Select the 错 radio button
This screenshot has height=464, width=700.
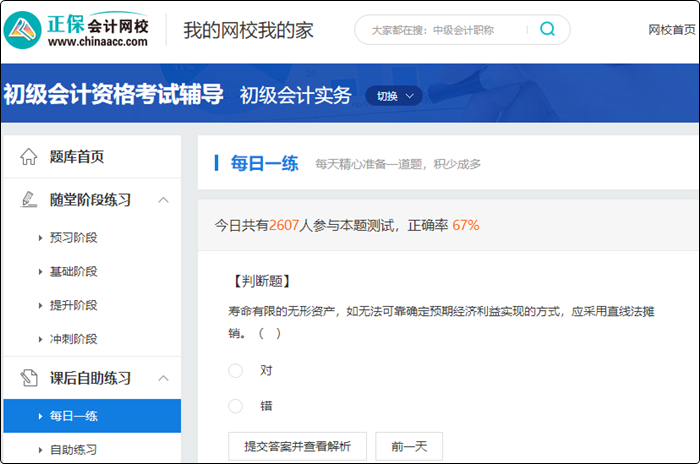[x=235, y=406]
